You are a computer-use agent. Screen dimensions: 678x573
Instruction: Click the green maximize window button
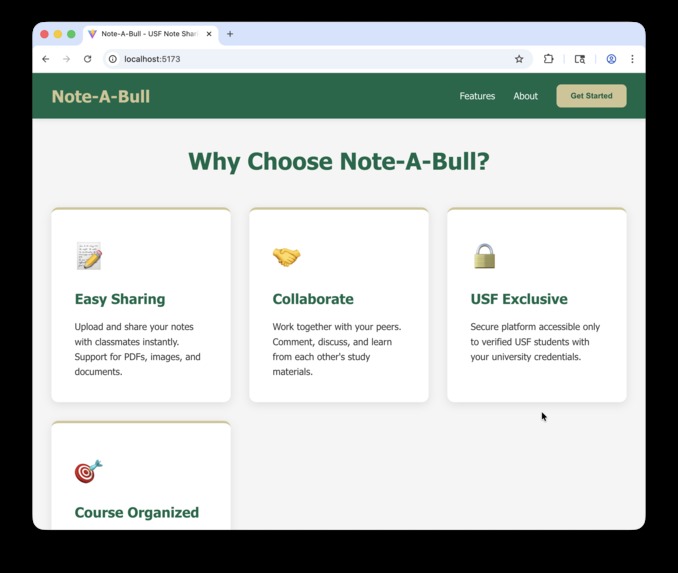71,34
